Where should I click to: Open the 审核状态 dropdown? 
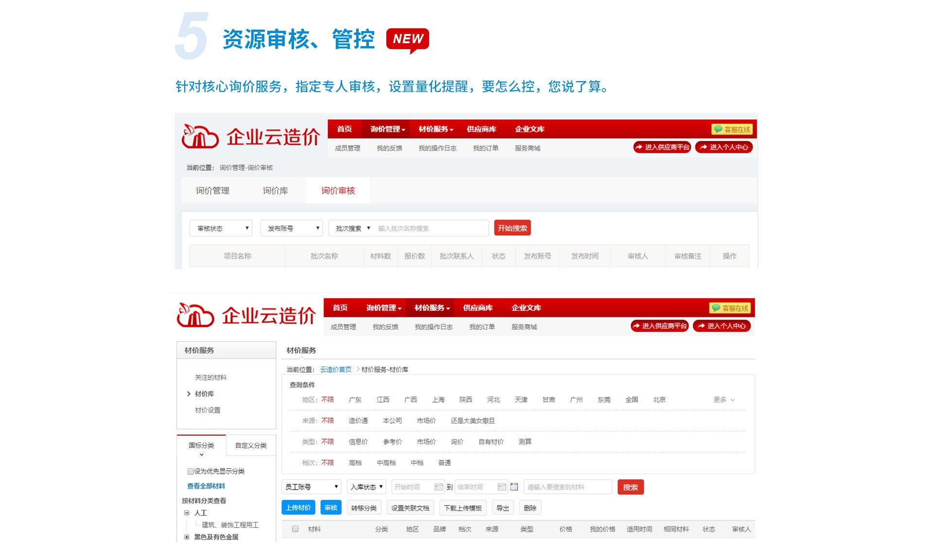(221, 228)
